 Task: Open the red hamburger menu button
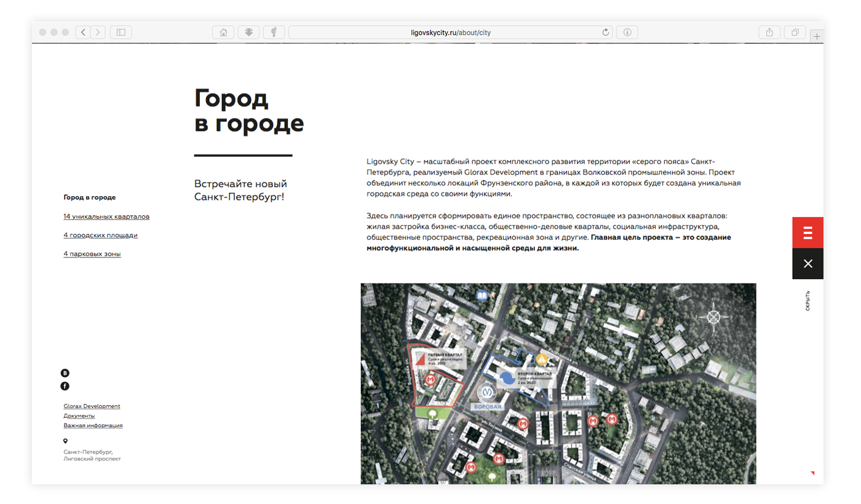[808, 232]
